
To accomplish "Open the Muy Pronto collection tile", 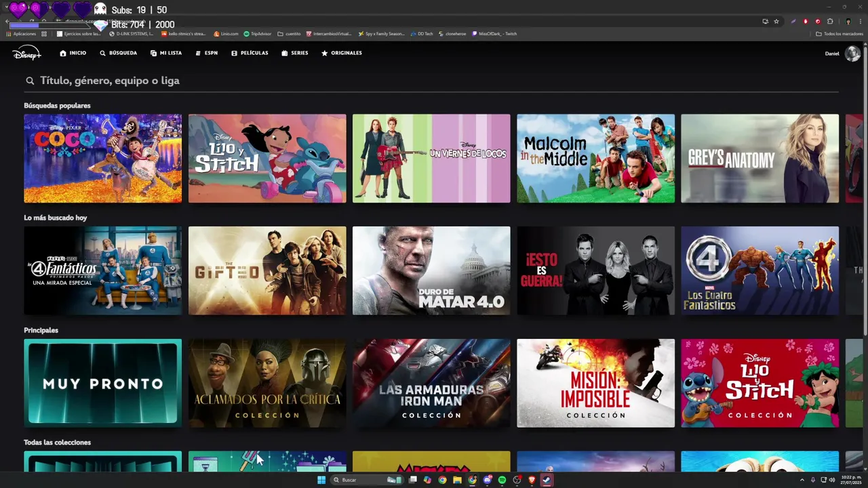I will point(102,383).
